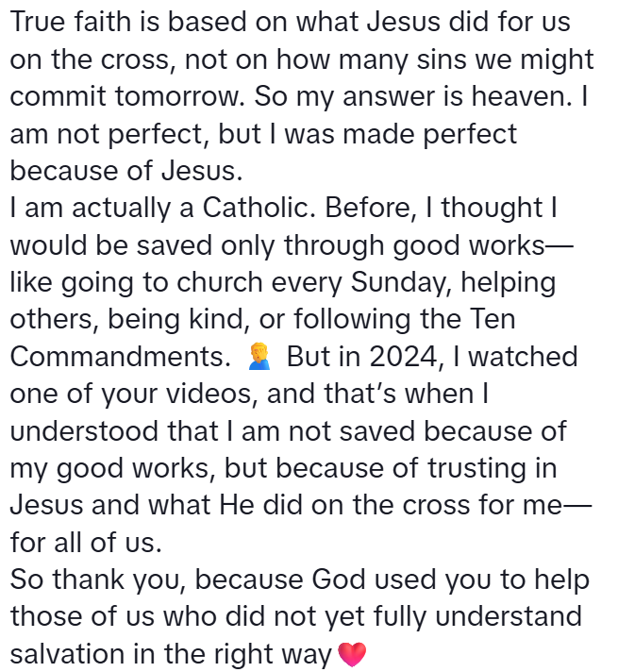The width and height of the screenshot is (618, 672).
Task: Click the word "Commandments"
Action: pos(118,358)
